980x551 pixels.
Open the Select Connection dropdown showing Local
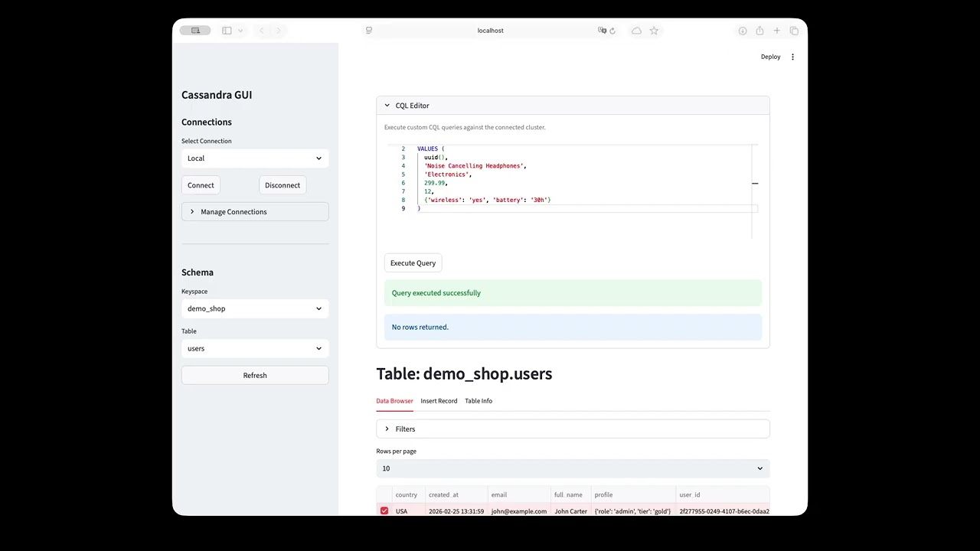(255, 158)
